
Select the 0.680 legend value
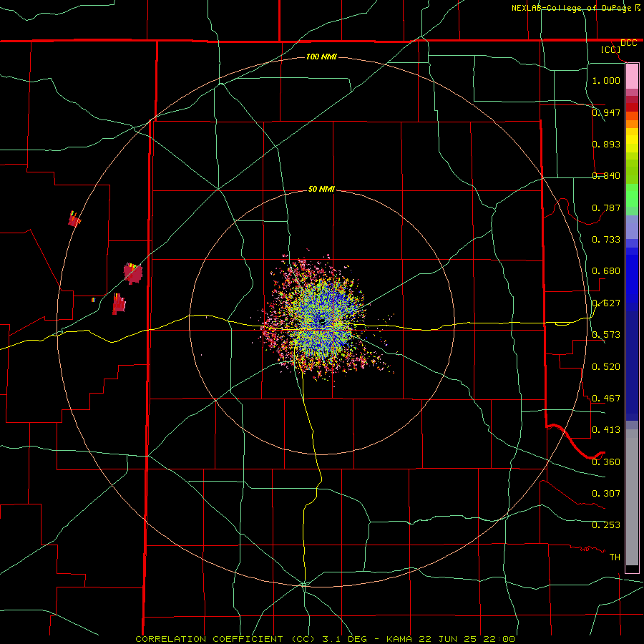(x=606, y=271)
